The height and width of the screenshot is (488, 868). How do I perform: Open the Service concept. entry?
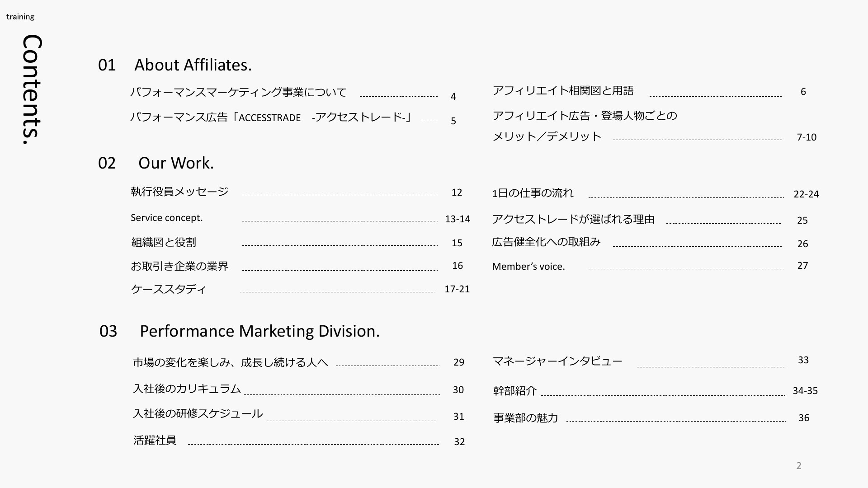(166, 218)
